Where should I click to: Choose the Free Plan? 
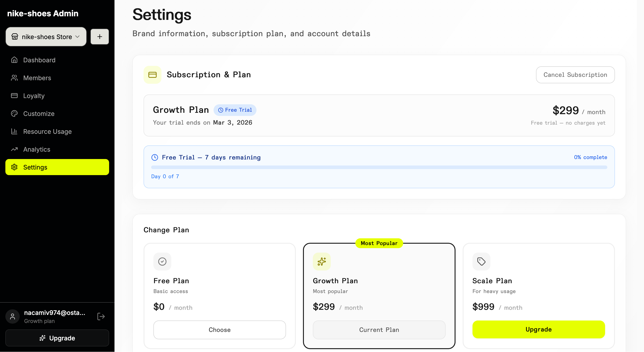pos(219,329)
